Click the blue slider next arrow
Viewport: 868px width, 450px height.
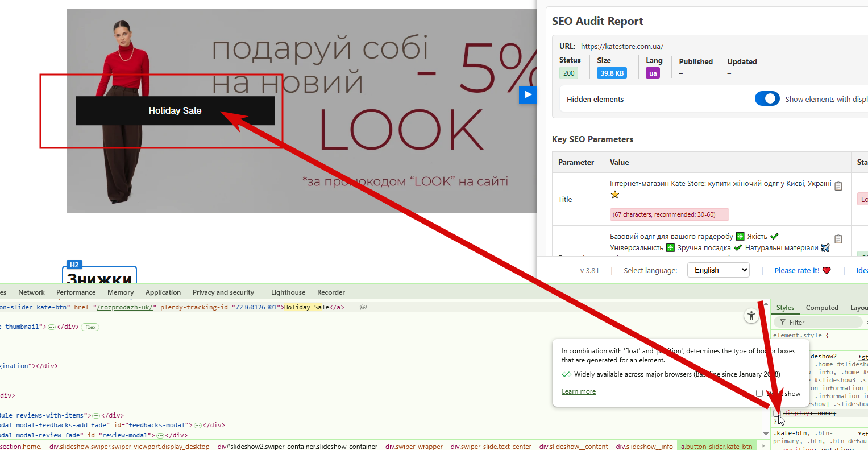(528, 94)
